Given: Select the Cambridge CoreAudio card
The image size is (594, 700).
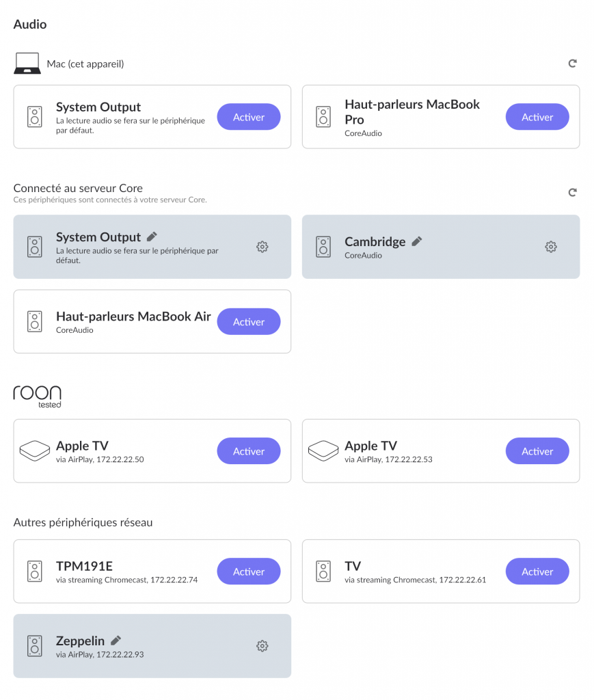Looking at the screenshot, I should 441,247.
